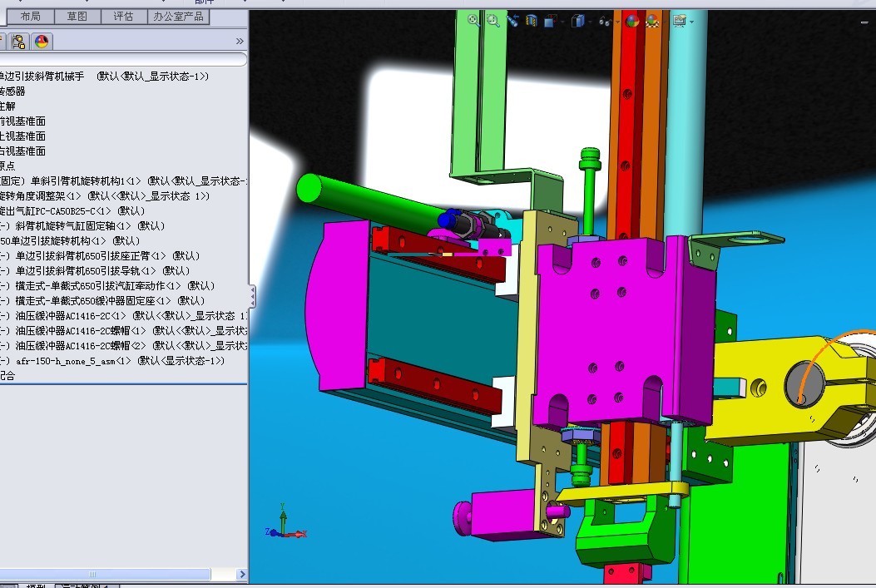876x588 pixels.
Task: Expand the panel tabs with the double chevron
Action: click(x=240, y=42)
